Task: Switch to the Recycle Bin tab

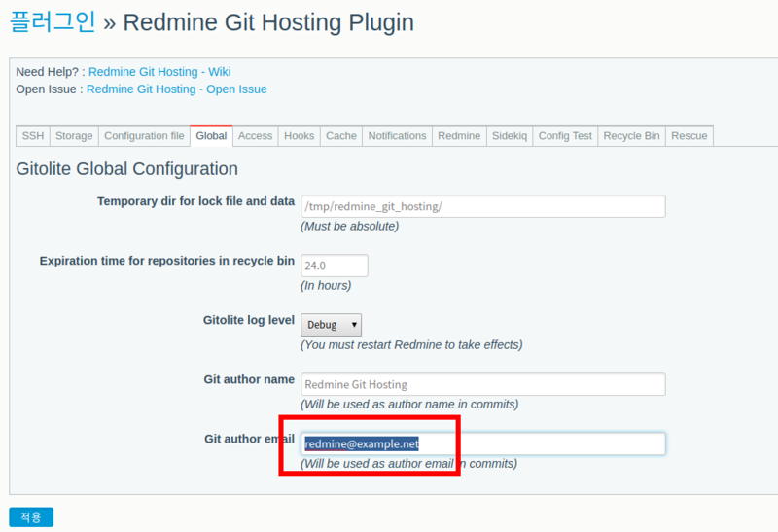Action: pos(631,136)
